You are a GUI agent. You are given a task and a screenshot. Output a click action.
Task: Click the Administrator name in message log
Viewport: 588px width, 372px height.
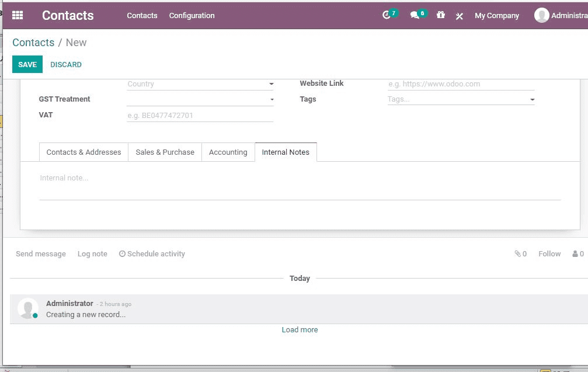pos(69,303)
